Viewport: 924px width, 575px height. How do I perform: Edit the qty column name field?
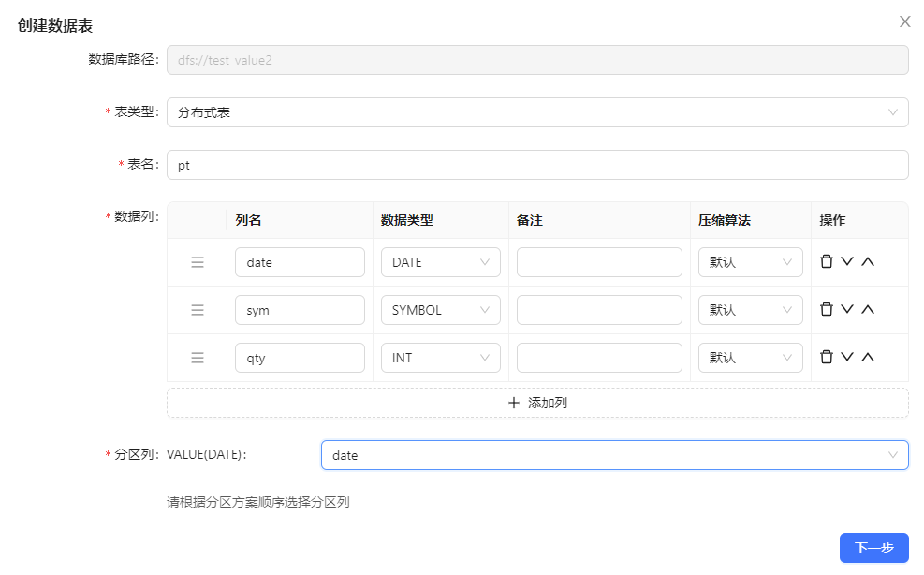300,358
